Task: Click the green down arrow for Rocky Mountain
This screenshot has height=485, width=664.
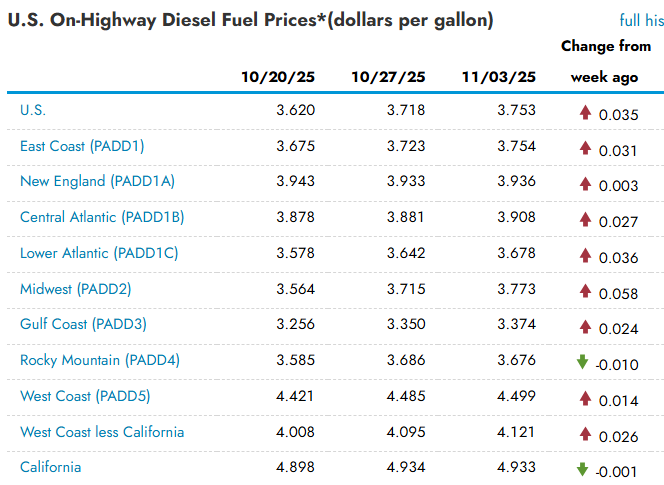Action: coord(583,361)
